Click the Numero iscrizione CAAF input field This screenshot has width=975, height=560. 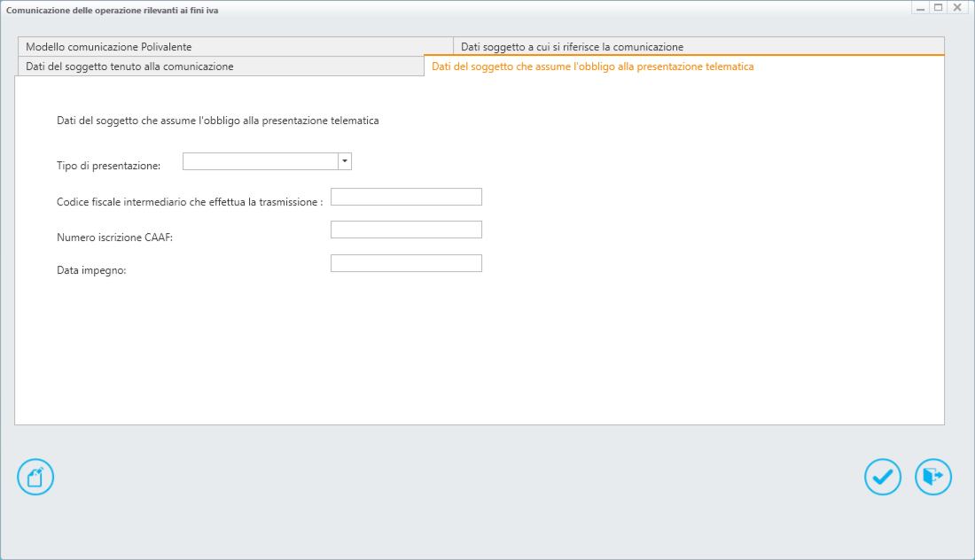click(x=406, y=229)
